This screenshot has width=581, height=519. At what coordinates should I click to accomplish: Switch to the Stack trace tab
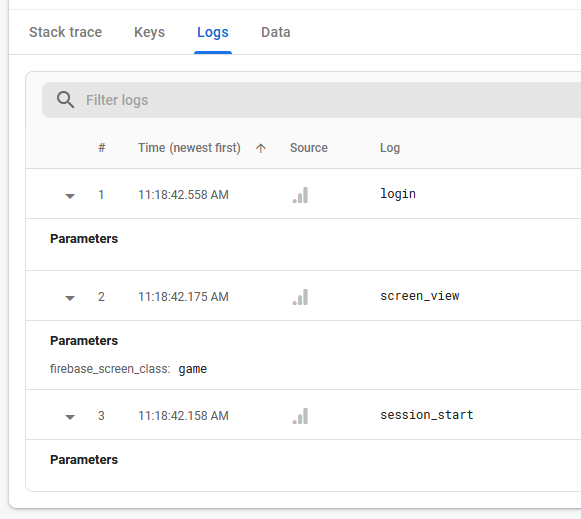66,32
